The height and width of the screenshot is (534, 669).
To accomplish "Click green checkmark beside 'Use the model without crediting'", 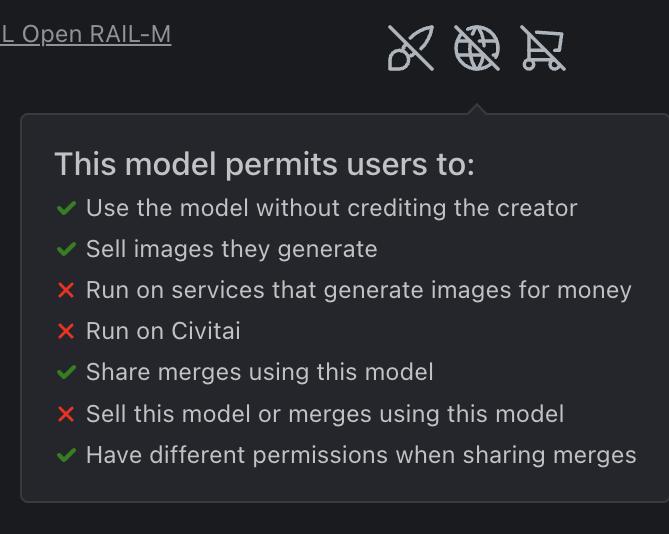I will click(x=67, y=208).
